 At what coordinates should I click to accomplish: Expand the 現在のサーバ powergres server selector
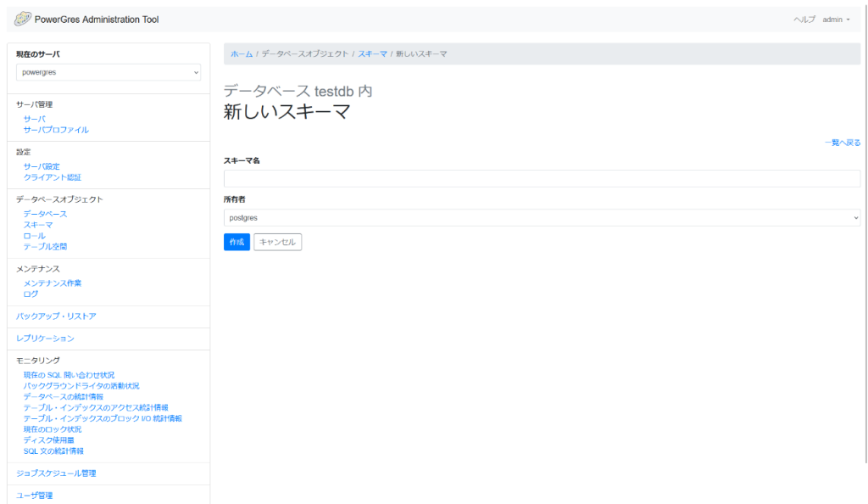(108, 72)
